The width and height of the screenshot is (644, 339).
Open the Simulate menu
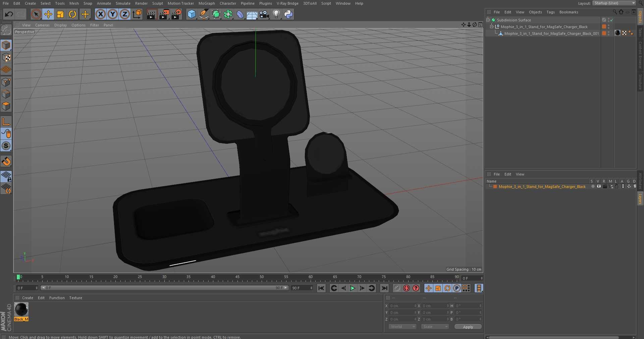pos(123,3)
